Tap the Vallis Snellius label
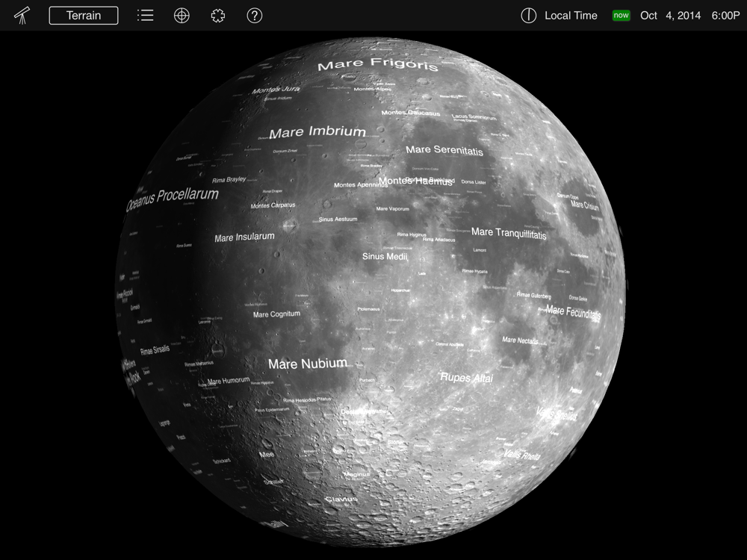This screenshot has height=560, width=747. (557, 414)
